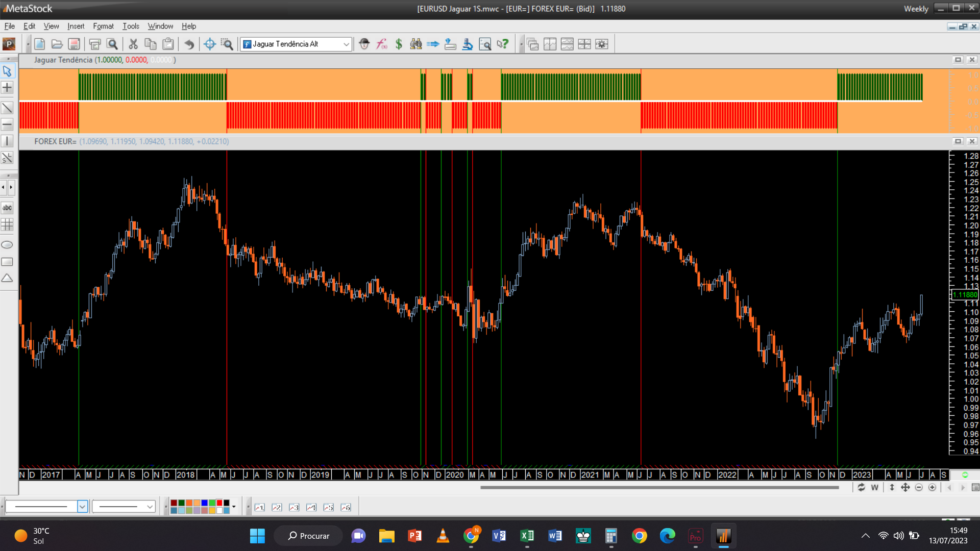980x551 pixels.
Task: Open the Insert menu
Action: pos(76,26)
